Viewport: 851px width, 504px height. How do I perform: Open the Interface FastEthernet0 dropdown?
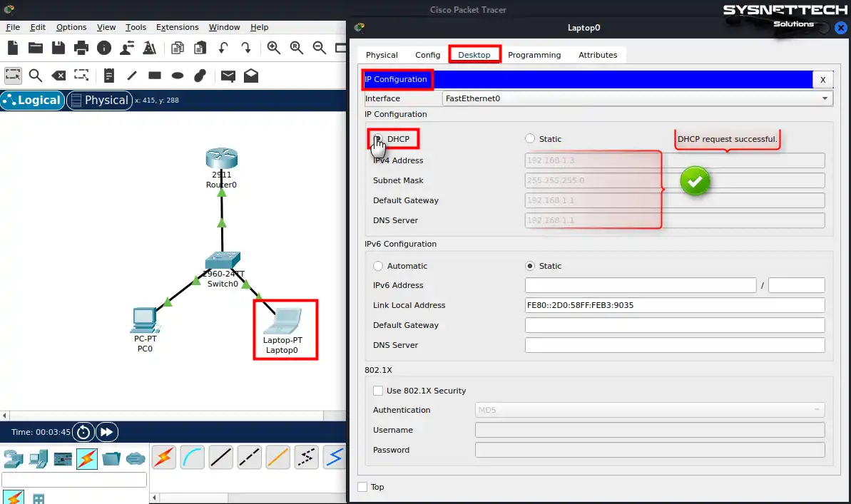pos(637,98)
